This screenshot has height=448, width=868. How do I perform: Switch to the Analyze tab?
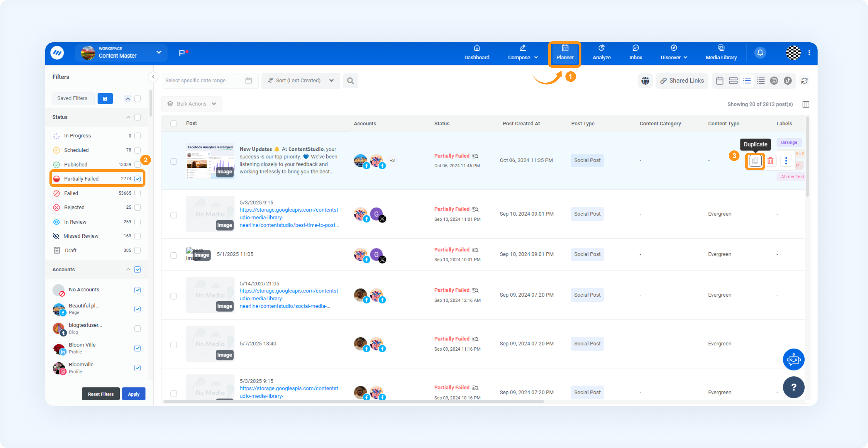(x=602, y=53)
